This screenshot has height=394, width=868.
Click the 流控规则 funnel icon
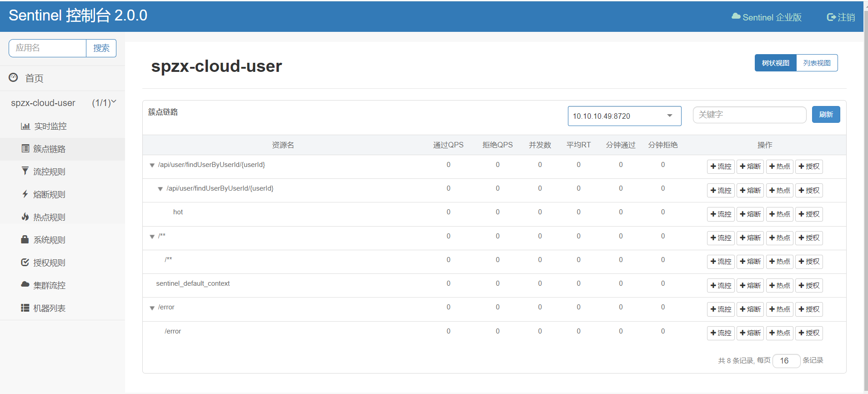pos(25,171)
